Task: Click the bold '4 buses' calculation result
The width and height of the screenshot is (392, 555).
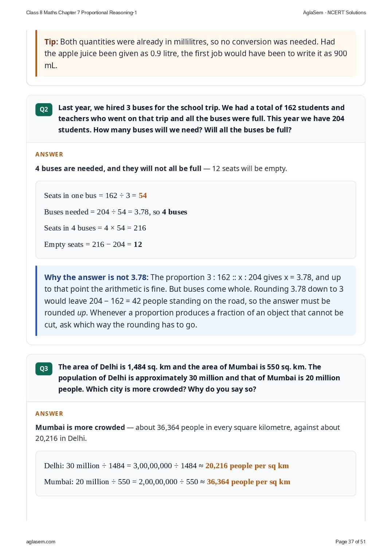Action: tap(175, 212)
